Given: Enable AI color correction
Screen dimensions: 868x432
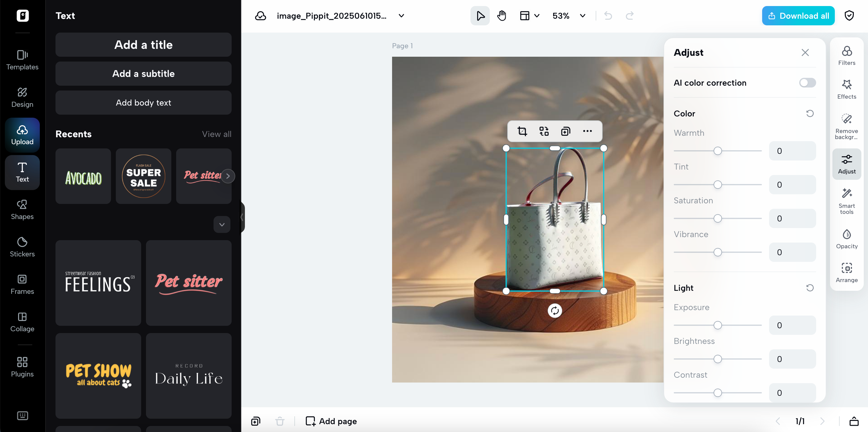Looking at the screenshot, I should 807,83.
